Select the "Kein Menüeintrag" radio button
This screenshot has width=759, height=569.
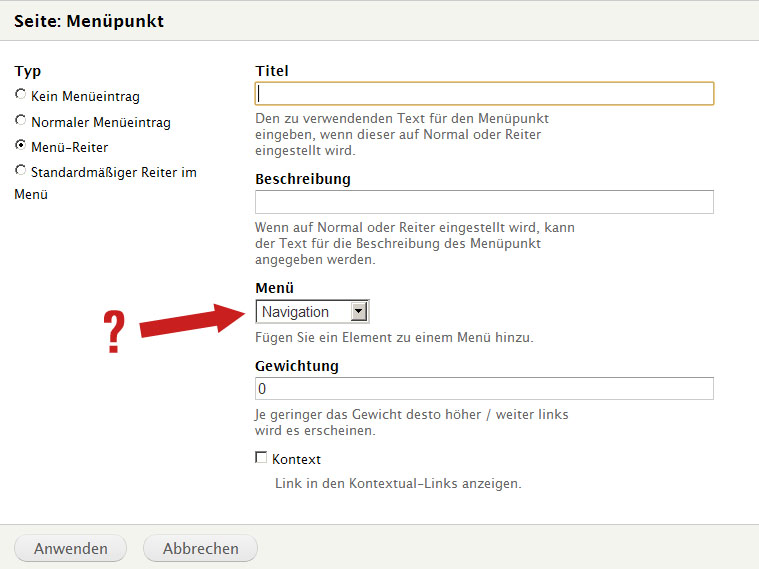(x=21, y=95)
